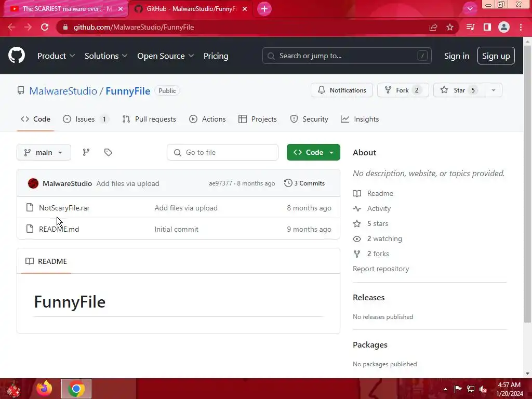Screen dimensions: 532x399
Task: Open the MalwareStudio owner link
Action: pyautogui.click(x=63, y=91)
